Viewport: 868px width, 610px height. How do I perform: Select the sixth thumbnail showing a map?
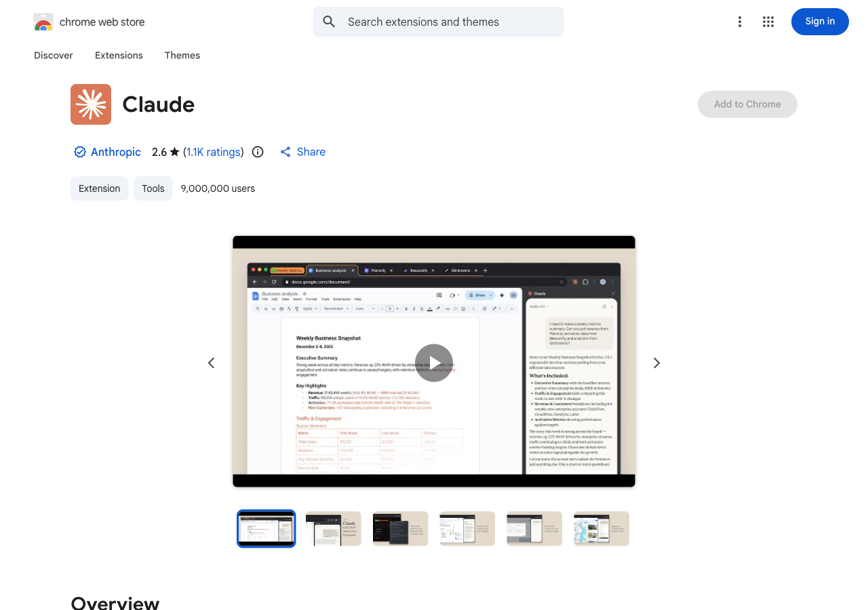coord(601,529)
